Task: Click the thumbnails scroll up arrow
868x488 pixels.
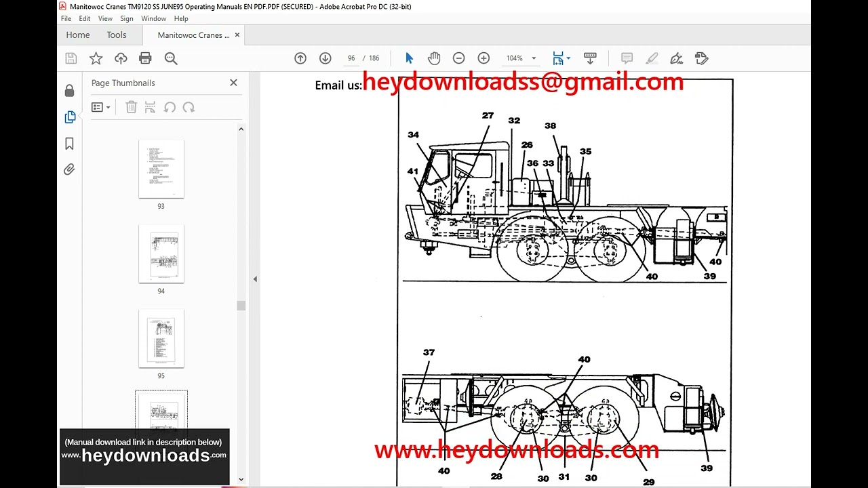Action: [241, 129]
